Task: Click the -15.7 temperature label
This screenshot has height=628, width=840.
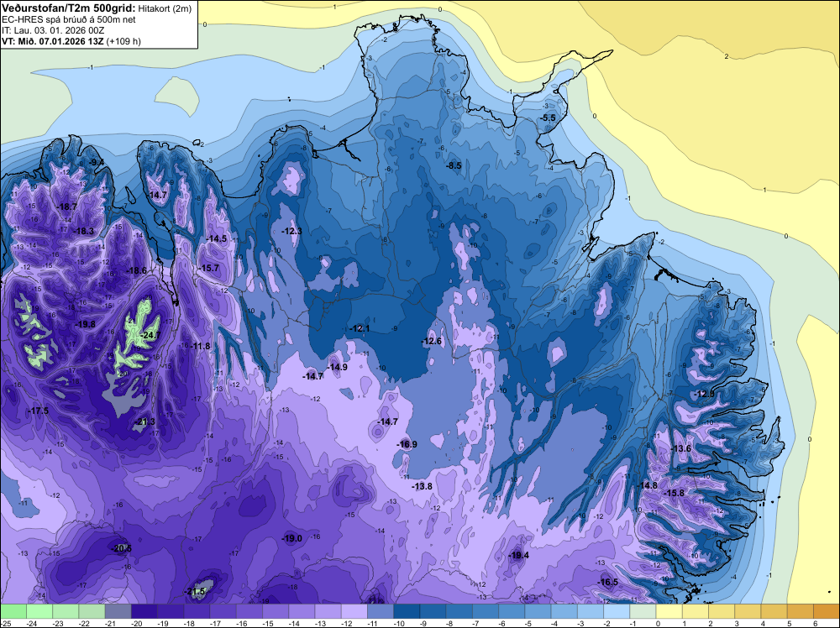Action: tap(208, 268)
